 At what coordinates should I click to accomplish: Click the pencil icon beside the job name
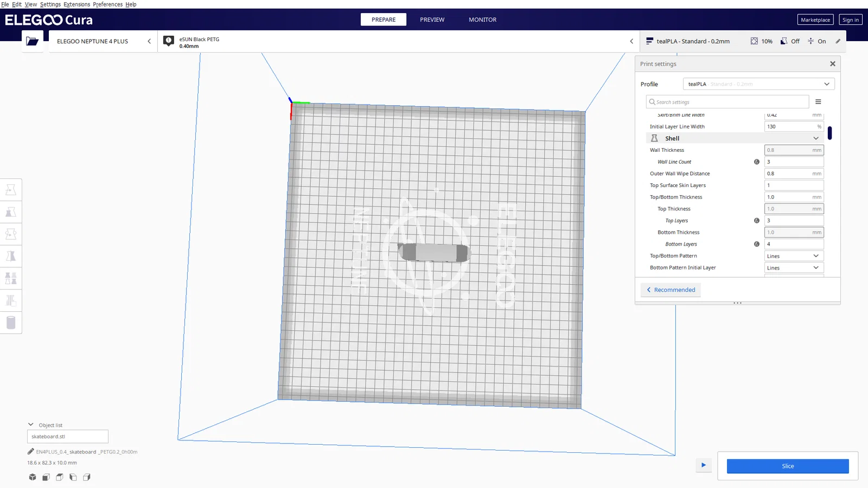[31, 452]
